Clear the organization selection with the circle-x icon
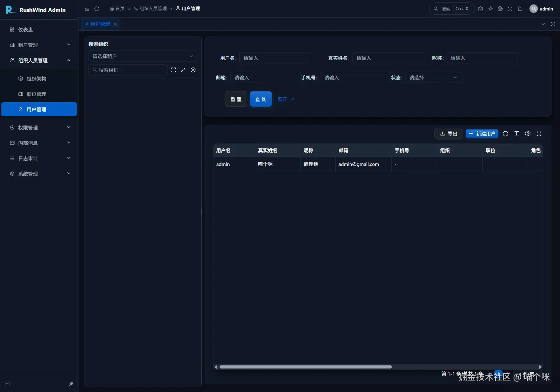Image resolution: width=560 pixels, height=392 pixels. pos(193,70)
